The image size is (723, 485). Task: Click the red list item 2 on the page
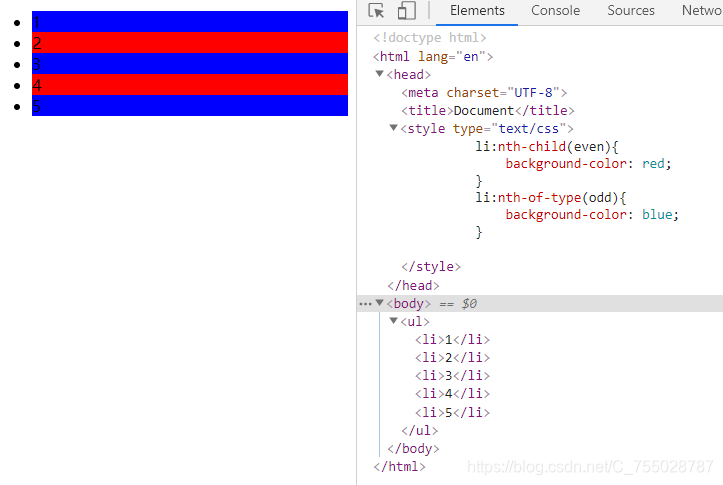190,42
